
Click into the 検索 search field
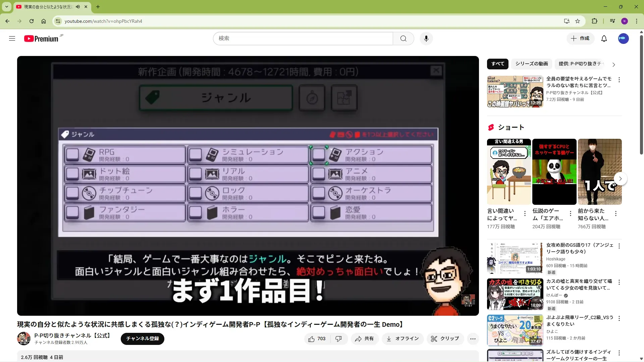click(303, 39)
